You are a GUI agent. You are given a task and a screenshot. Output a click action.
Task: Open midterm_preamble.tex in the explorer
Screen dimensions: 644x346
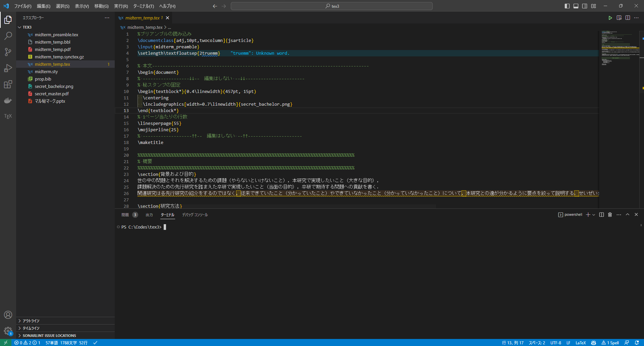coord(56,35)
